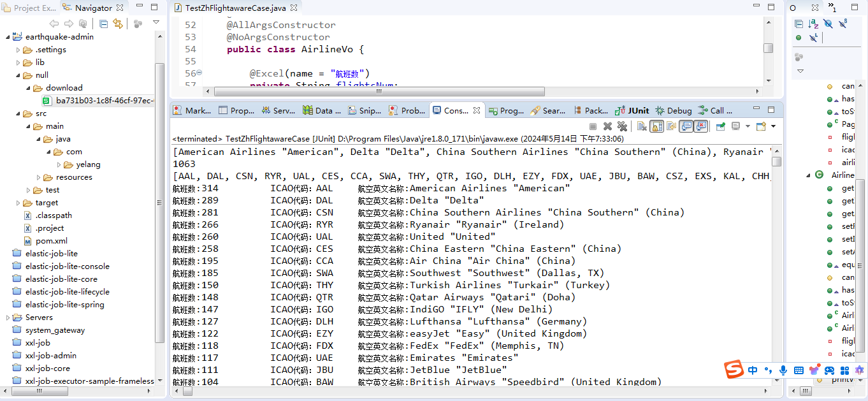868x401 pixels.
Task: Click the Sogou microphone voice input icon
Action: pos(783,370)
